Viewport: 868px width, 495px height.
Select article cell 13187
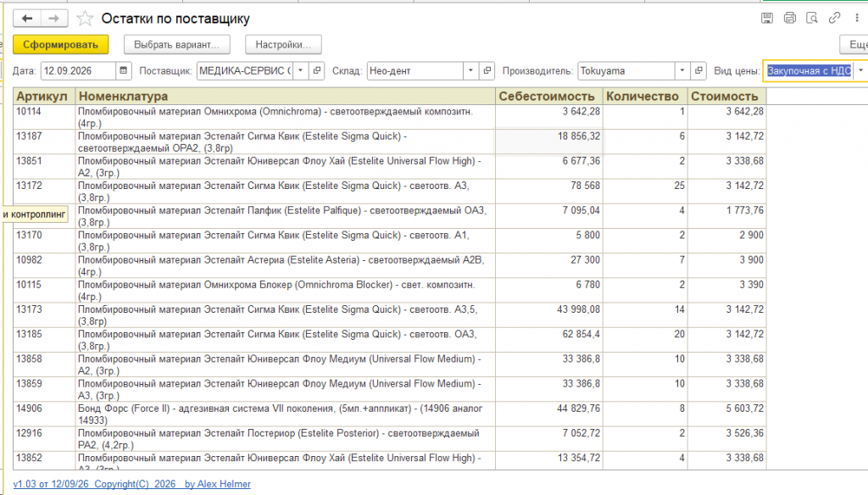(x=44, y=142)
